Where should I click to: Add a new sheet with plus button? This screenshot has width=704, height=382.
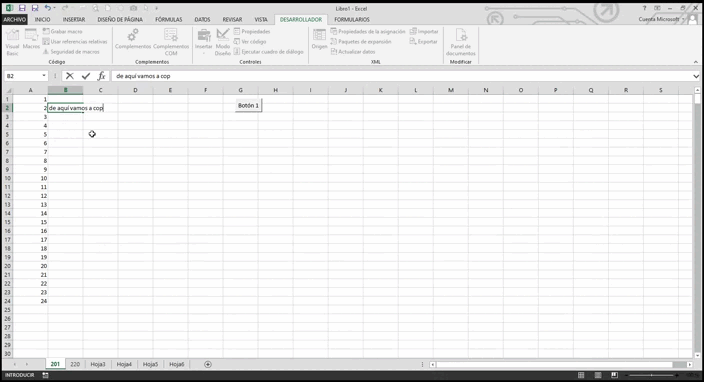click(208, 364)
